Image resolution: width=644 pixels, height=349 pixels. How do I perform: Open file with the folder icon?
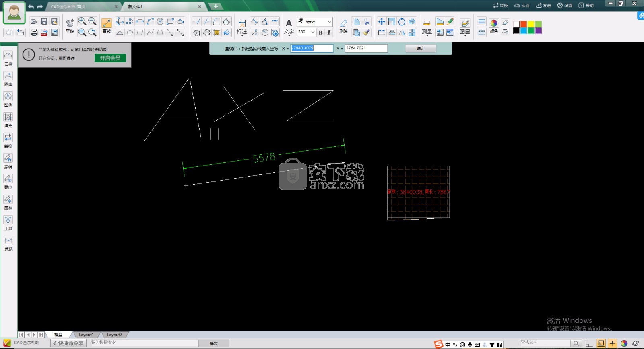pyautogui.click(x=34, y=22)
